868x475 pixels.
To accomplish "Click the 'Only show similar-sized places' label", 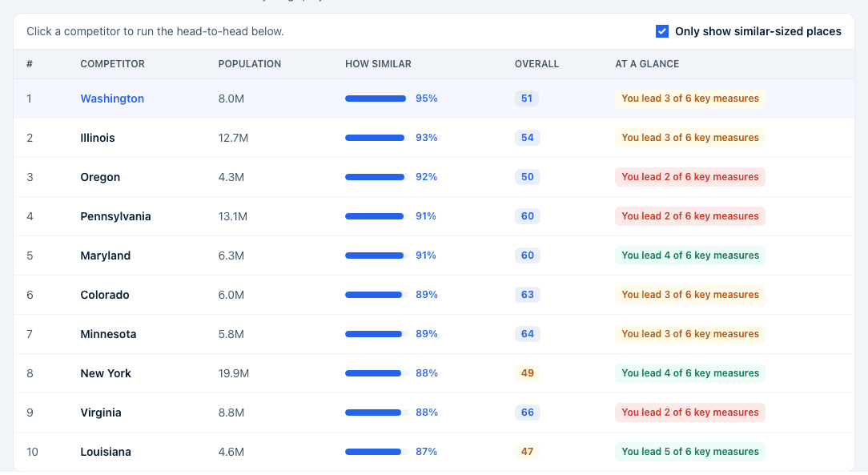I will [x=757, y=31].
